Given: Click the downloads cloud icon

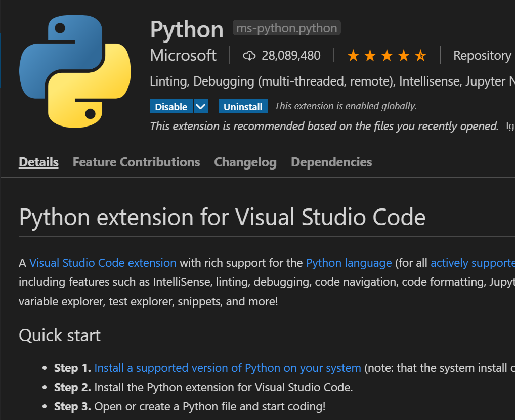Looking at the screenshot, I should click(249, 55).
